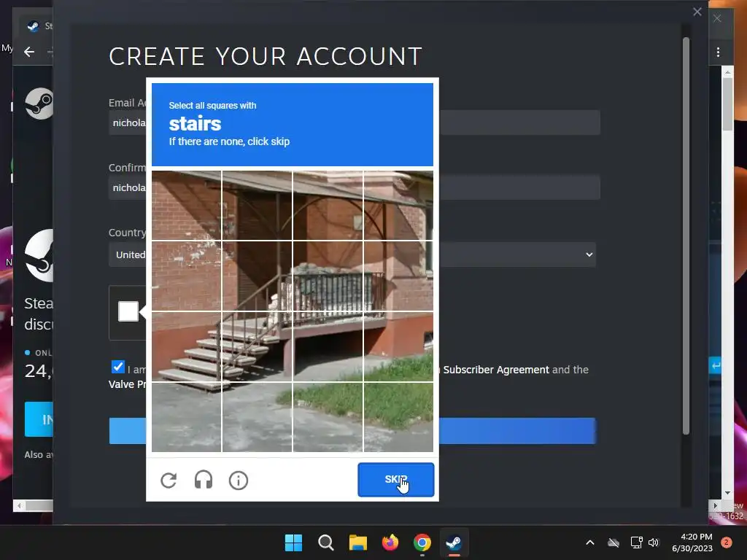
Task: Click the captcha refresh challenge icon
Action: pyautogui.click(x=169, y=480)
